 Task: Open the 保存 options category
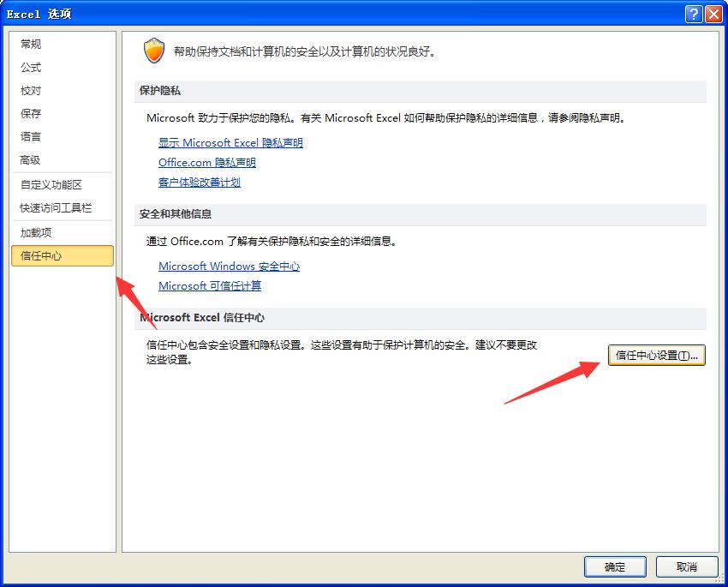tap(31, 114)
